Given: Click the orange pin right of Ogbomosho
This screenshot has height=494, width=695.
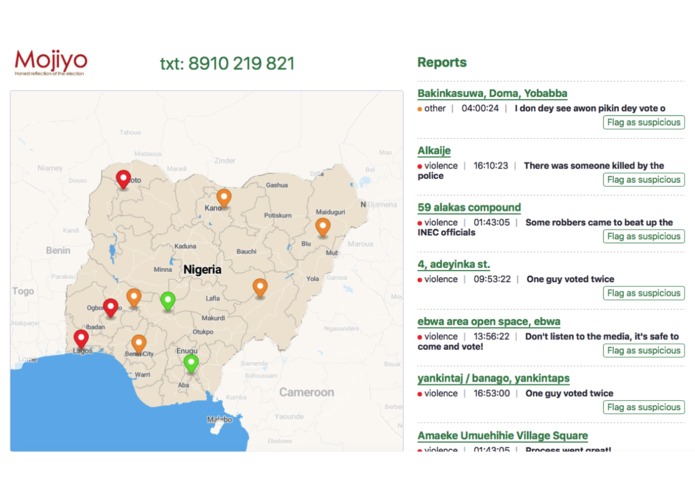Looking at the screenshot, I should (x=134, y=298).
